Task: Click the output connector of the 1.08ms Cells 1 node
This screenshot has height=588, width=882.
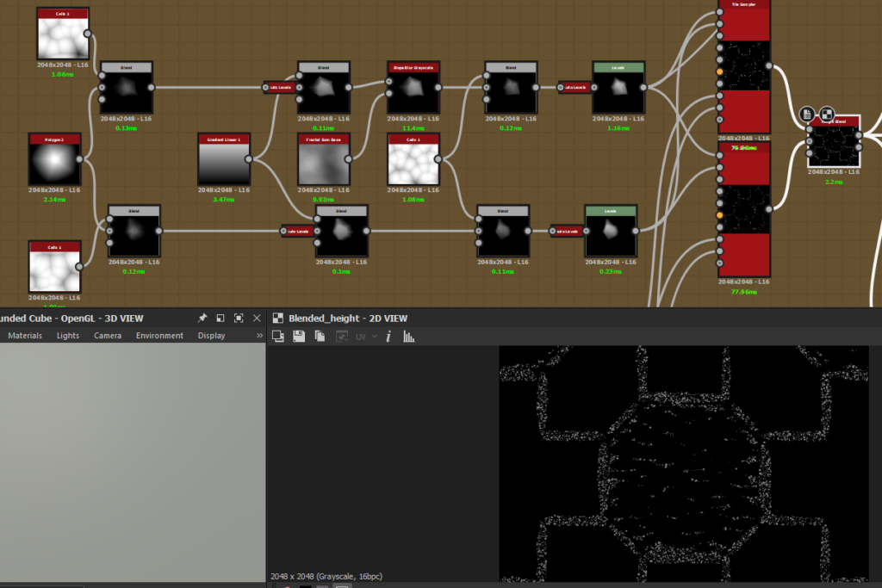Action: (438, 159)
